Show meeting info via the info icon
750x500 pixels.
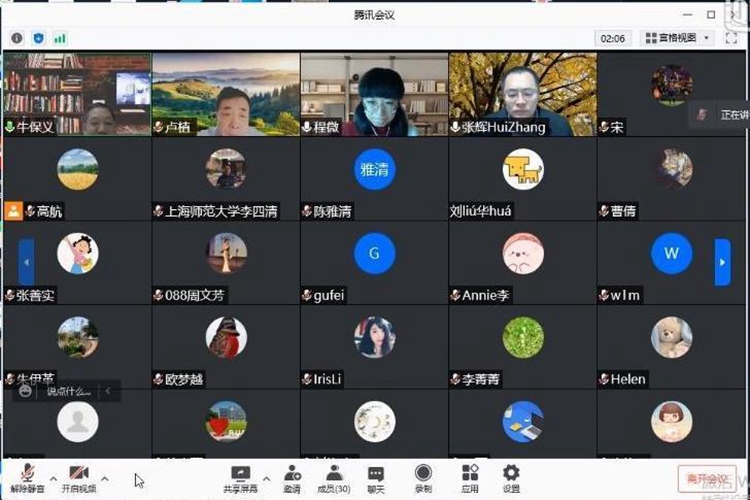[17, 38]
